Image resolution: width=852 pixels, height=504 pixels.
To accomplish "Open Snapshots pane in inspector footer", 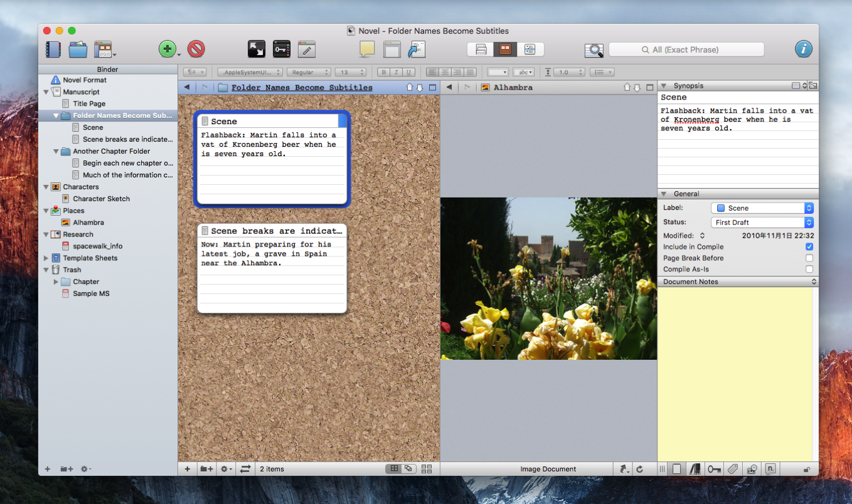I will (x=751, y=469).
